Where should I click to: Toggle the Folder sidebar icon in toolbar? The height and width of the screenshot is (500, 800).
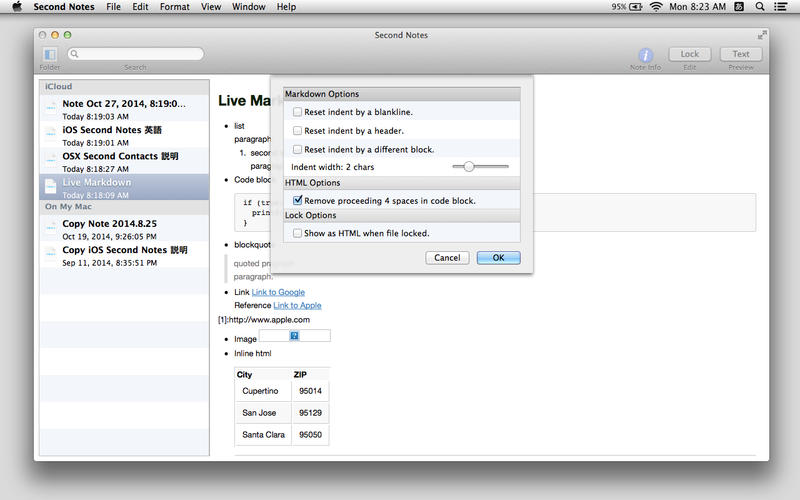[49, 54]
